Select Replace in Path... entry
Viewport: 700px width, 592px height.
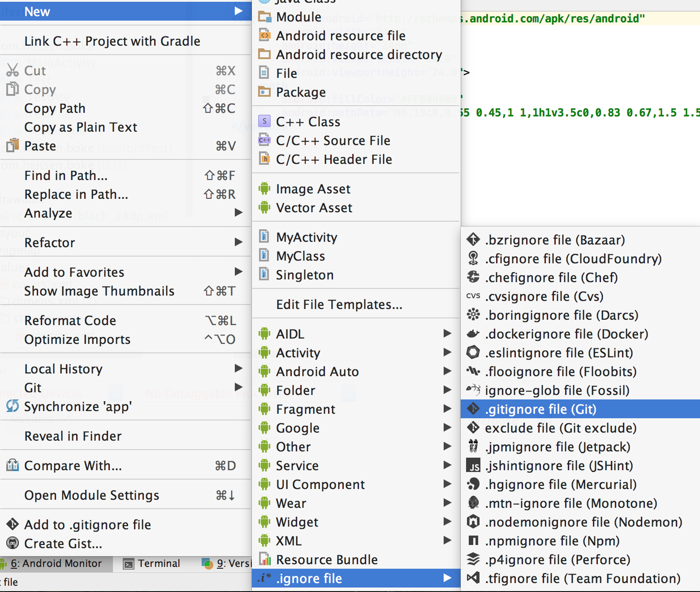click(125, 194)
